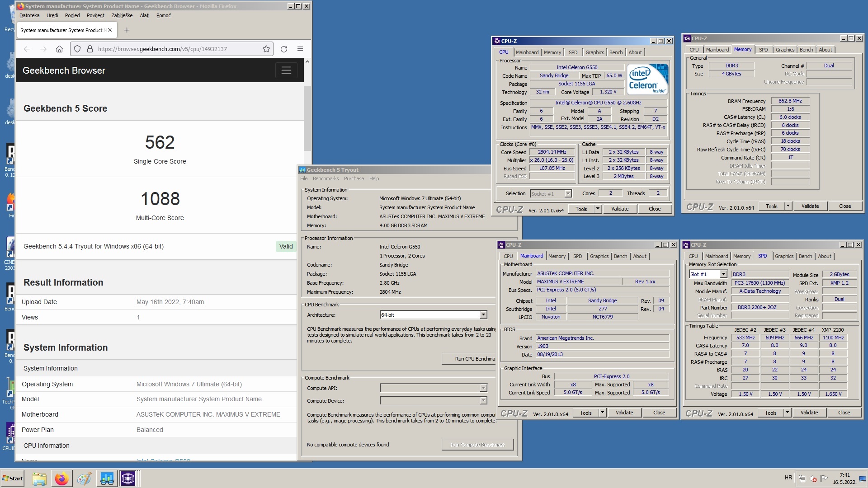868x488 pixels.
Task: Click Close in CPU-Z Memory window
Action: [845, 206]
